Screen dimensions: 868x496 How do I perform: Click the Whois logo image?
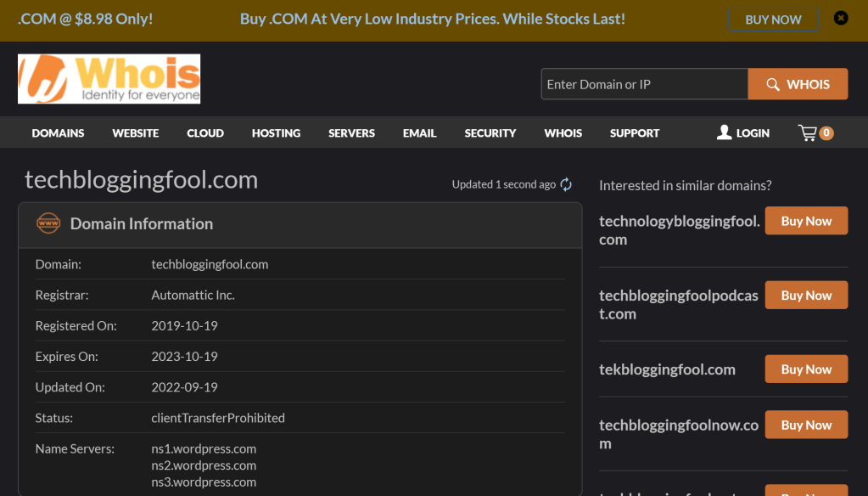click(x=109, y=79)
